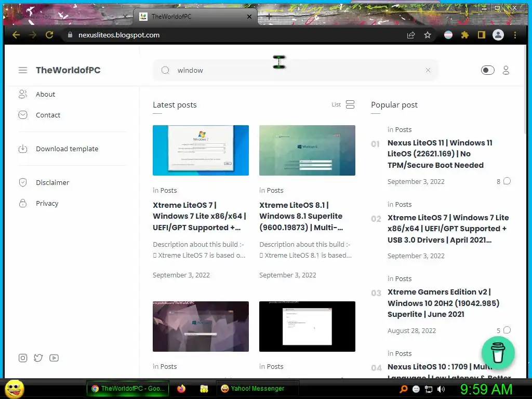Select the TheWorldofPC browser tab

195,16
